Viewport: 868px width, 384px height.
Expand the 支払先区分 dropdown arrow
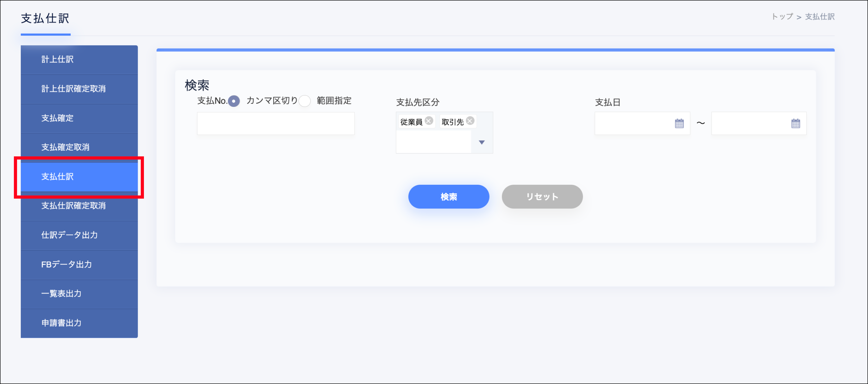[482, 143]
